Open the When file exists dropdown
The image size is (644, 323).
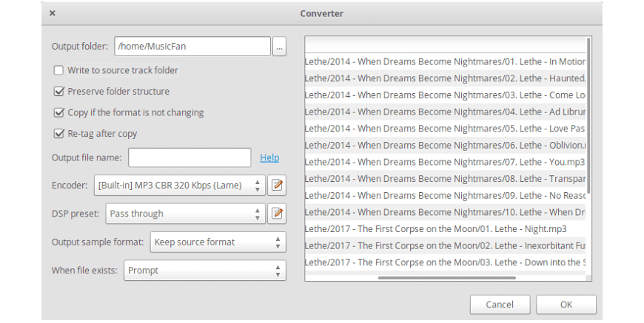pyautogui.click(x=204, y=270)
